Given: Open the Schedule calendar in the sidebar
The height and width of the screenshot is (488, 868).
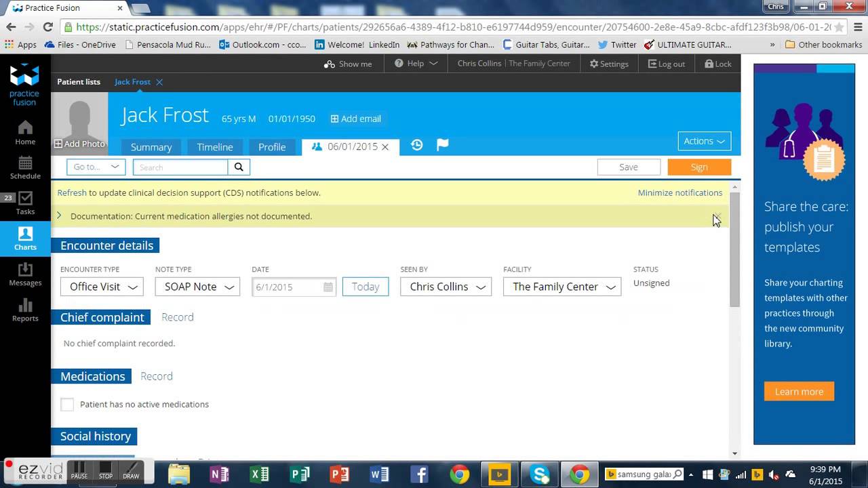Looking at the screenshot, I should click(25, 167).
